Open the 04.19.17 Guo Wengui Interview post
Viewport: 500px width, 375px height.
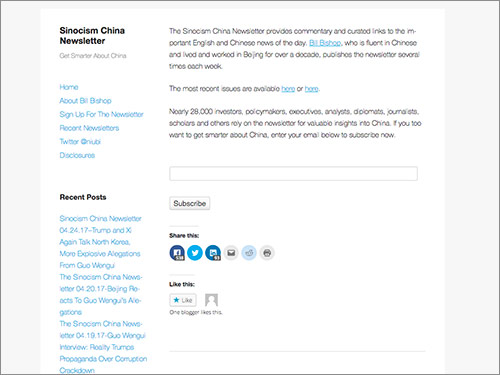(x=103, y=347)
